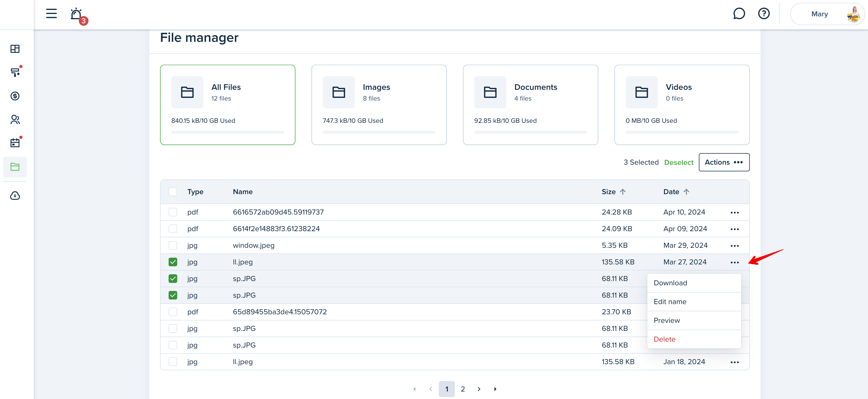
Task: Click the Images storage usage bar
Action: [x=379, y=132]
